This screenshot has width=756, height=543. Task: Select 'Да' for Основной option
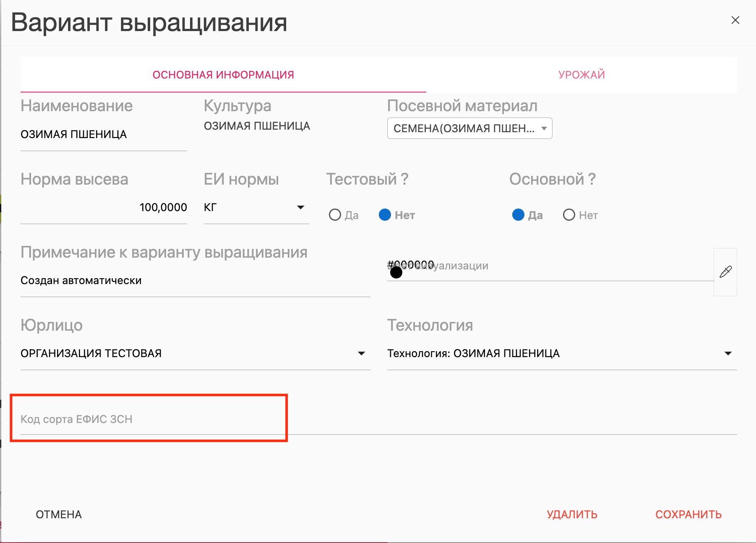click(519, 215)
